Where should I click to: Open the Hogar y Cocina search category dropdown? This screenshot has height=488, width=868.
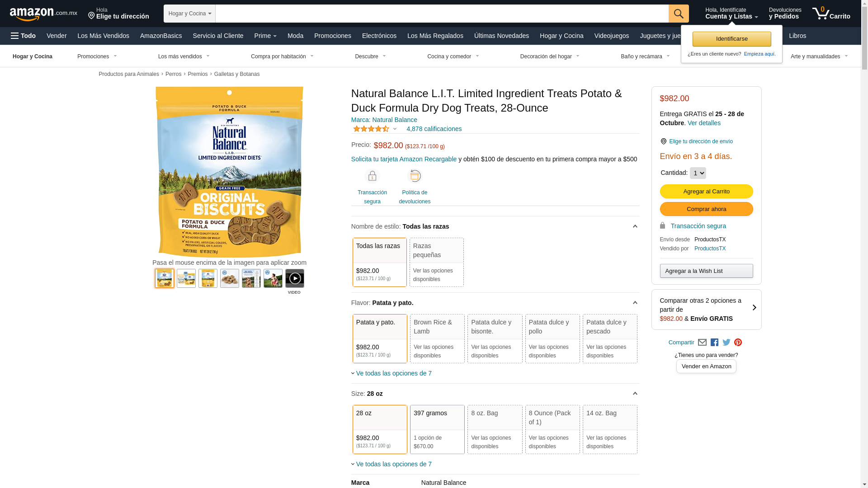[189, 14]
